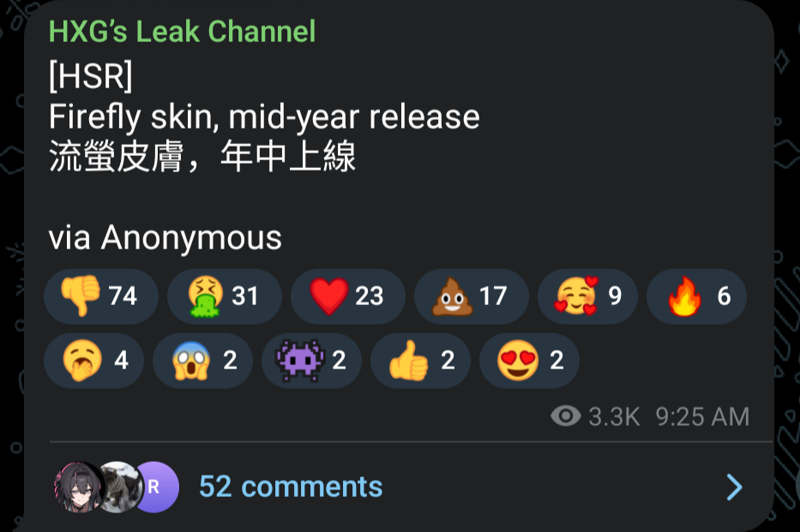
Task: Toggle the vomiting face reaction with 31
Action: tap(225, 296)
